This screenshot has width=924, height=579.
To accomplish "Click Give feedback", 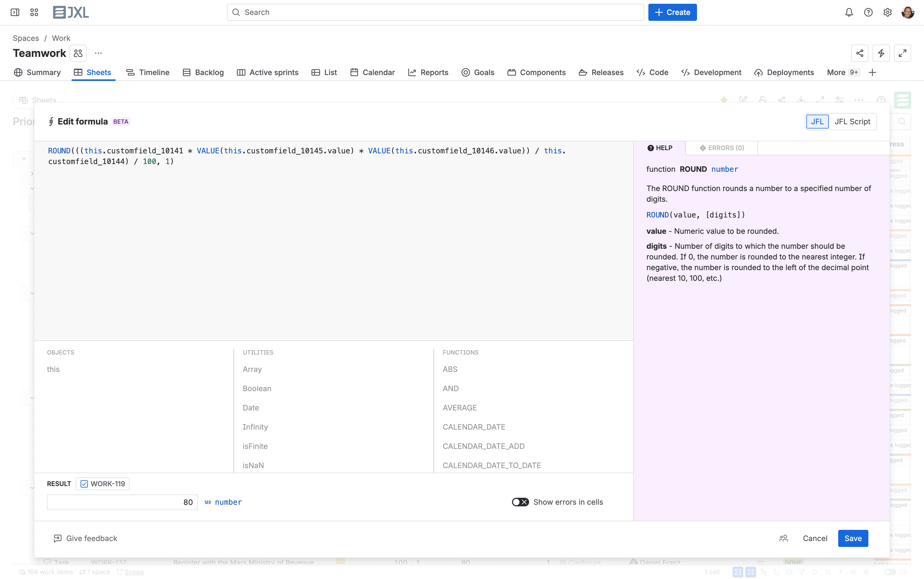I will click(x=86, y=538).
